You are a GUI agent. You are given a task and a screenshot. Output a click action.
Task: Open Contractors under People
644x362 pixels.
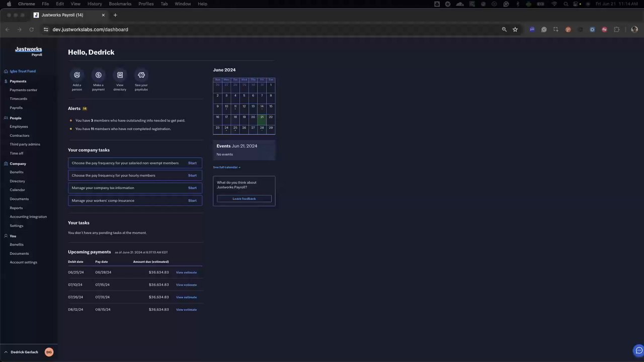20,136
